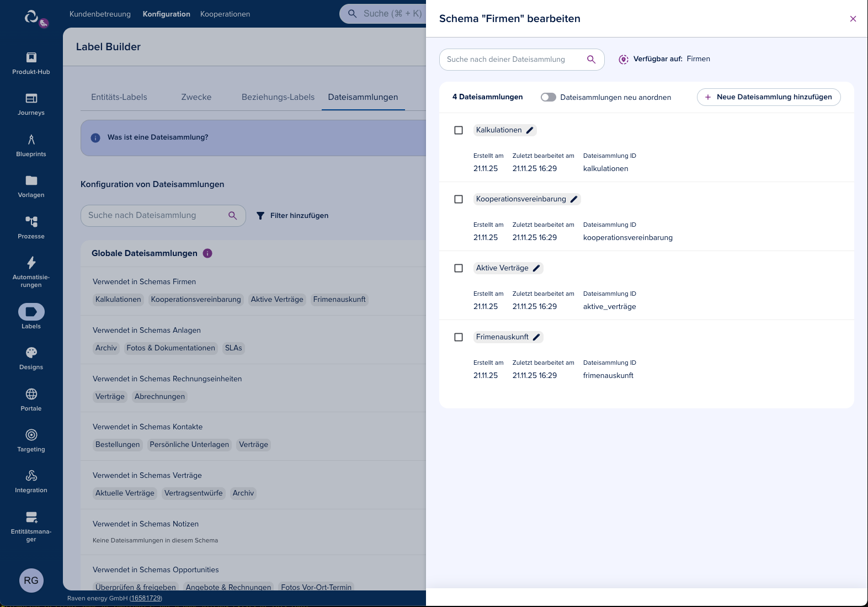Image resolution: width=868 pixels, height=607 pixels.
Task: Open the Filter hinzufügen dropdown
Action: tap(292, 216)
